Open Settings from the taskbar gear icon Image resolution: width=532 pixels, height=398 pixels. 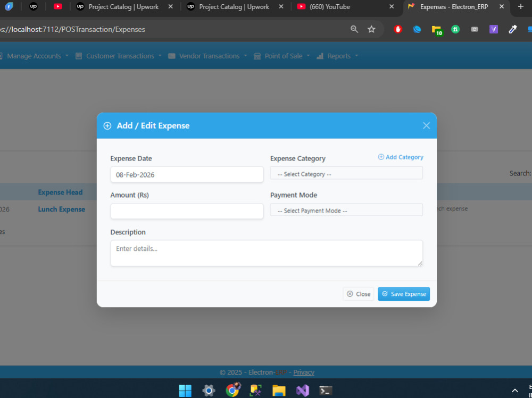click(209, 391)
